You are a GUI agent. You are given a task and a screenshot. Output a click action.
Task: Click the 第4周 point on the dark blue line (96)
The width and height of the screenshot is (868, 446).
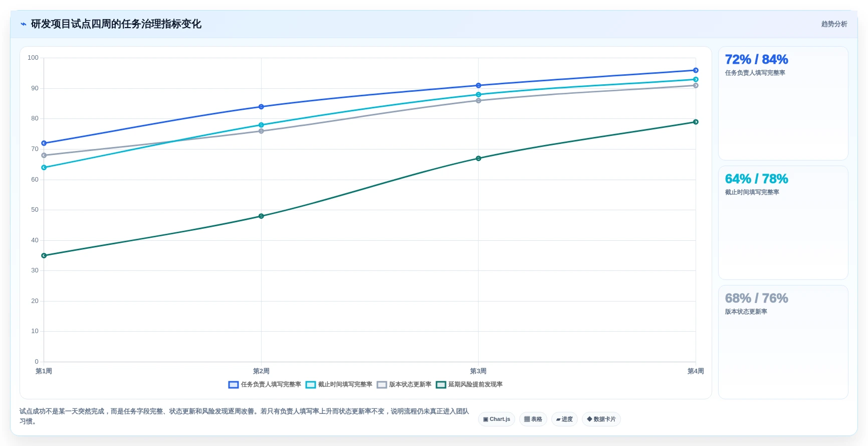(696, 70)
